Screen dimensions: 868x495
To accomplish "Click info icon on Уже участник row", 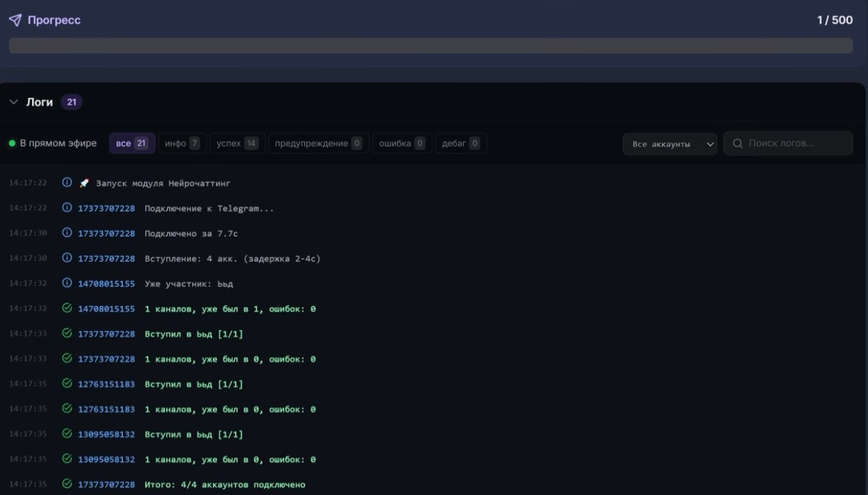I will [x=67, y=283].
